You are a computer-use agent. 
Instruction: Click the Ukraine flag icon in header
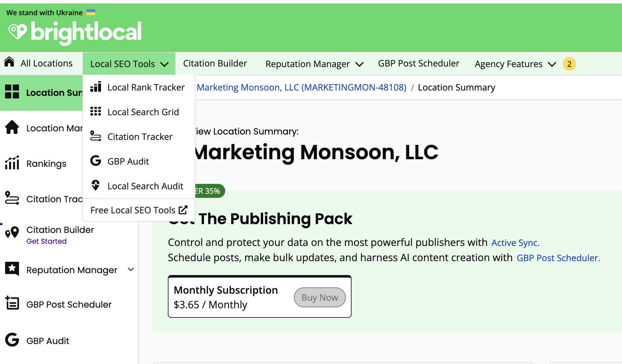91,12
